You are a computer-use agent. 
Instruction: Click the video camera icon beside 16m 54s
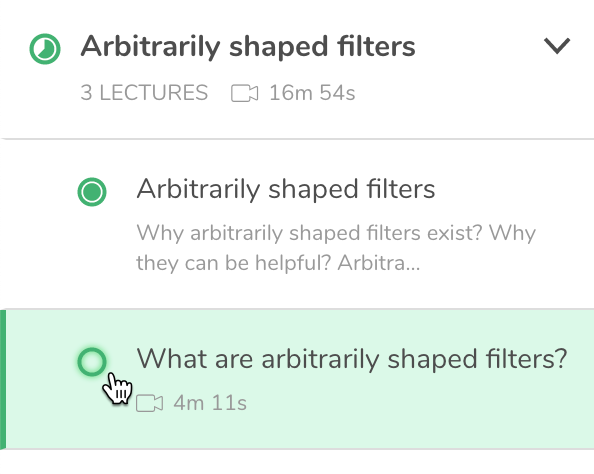[x=244, y=93]
